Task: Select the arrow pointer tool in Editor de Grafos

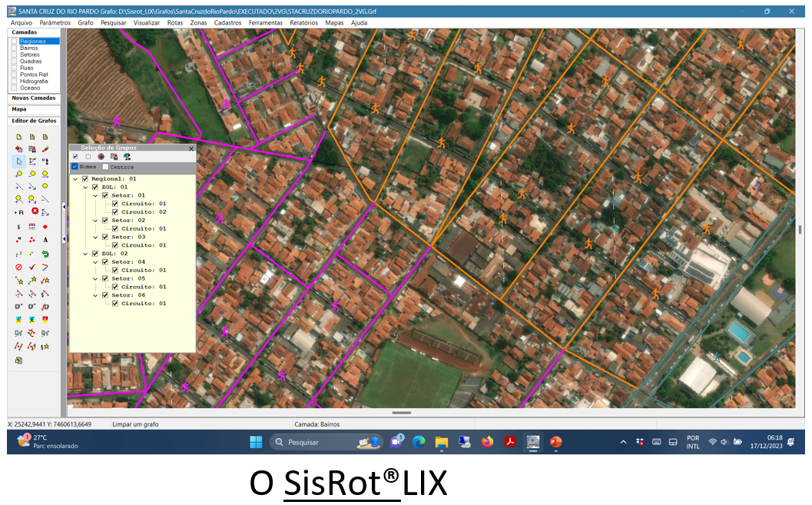Action: 18,161
